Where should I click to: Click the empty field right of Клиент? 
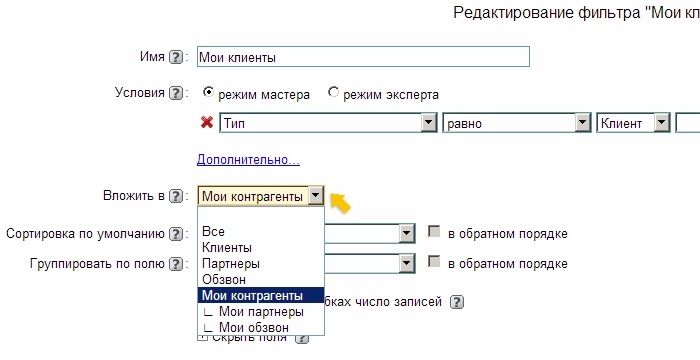[688, 122]
